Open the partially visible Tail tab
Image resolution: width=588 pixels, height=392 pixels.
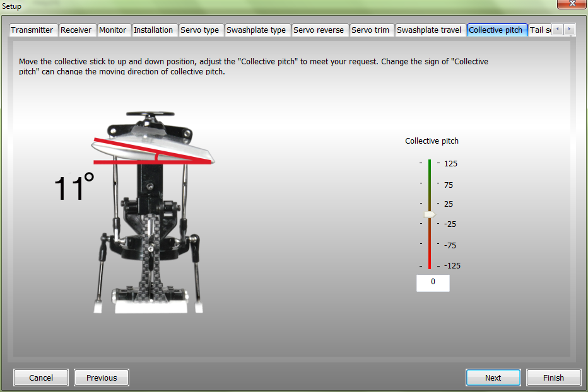click(539, 30)
